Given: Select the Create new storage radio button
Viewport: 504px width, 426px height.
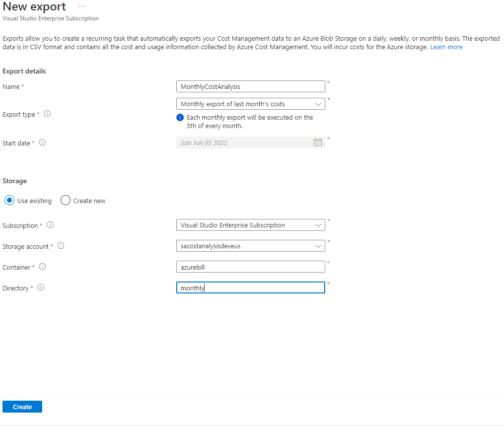Looking at the screenshot, I should pos(65,200).
